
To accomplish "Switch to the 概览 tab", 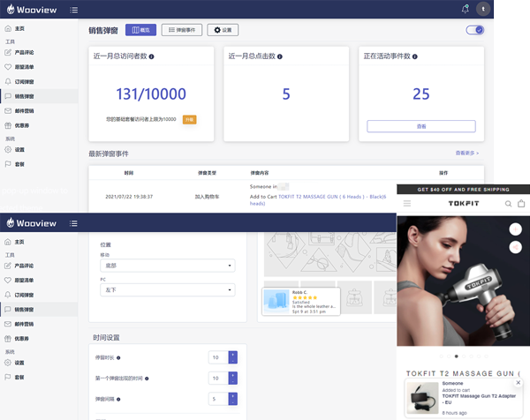I will [x=140, y=30].
